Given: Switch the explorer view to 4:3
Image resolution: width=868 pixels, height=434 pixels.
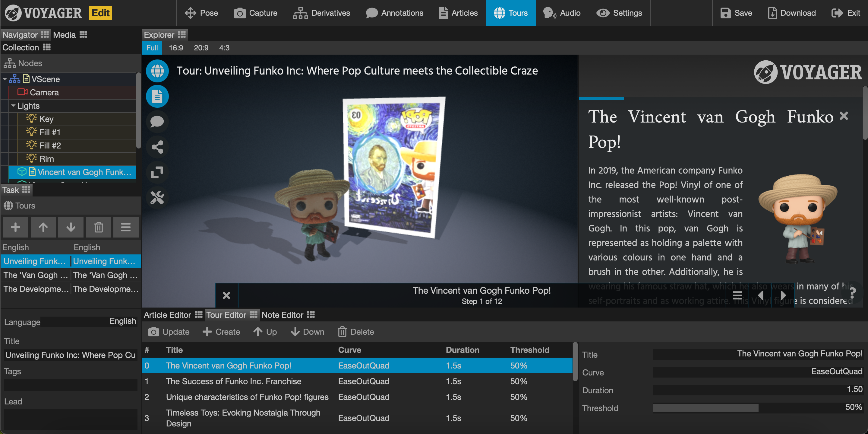Looking at the screenshot, I should click(x=224, y=48).
